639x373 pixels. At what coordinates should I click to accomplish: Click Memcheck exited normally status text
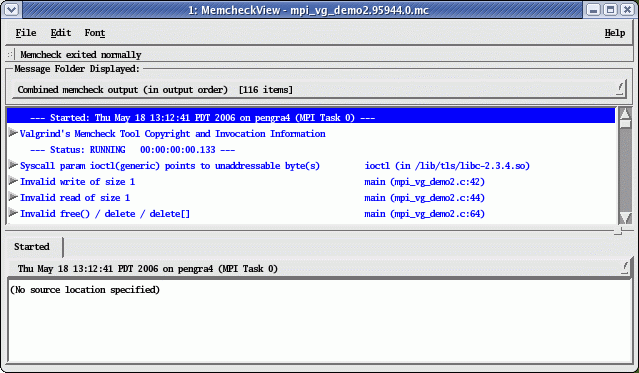(x=81, y=55)
